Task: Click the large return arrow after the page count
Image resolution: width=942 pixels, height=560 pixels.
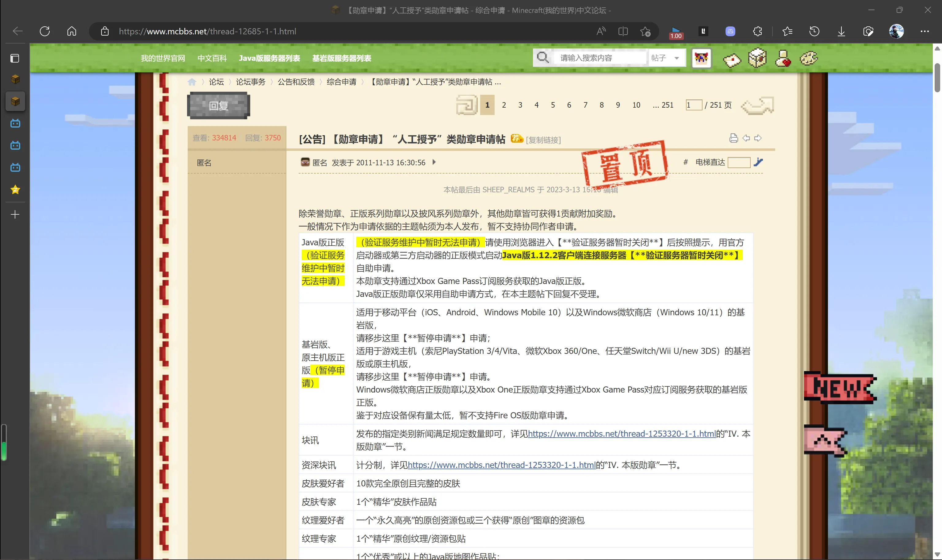Action: point(757,105)
